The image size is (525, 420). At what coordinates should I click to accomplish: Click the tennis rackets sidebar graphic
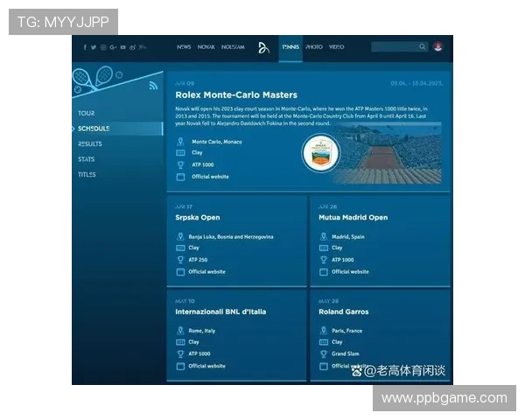[x=97, y=80]
